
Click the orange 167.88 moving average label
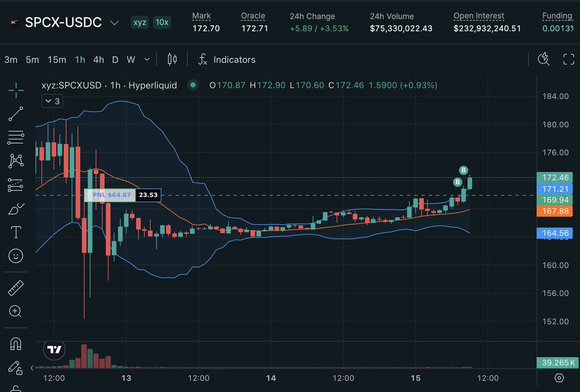[x=554, y=211]
